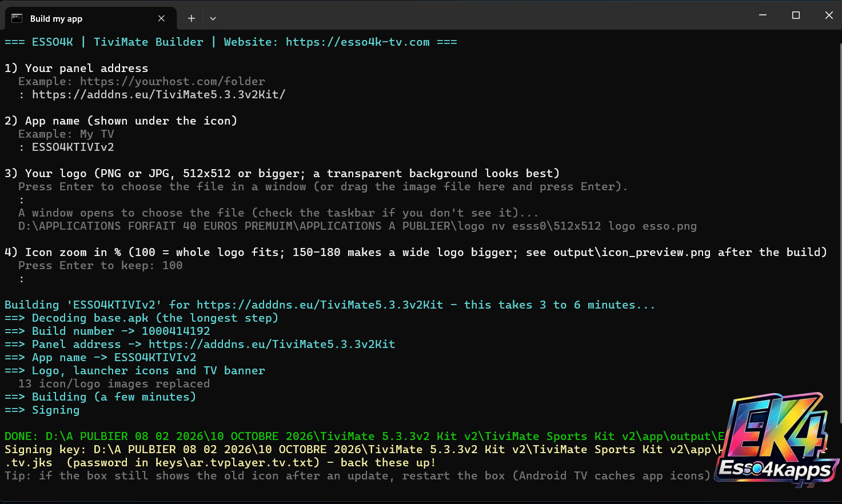Click the typed app name ": ESSO4KTIVIv2"
842x504 pixels.
[66, 147]
